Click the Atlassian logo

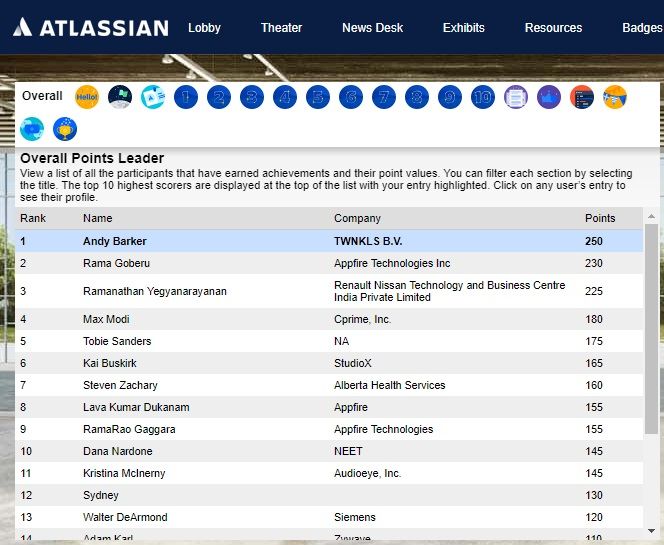coord(91,28)
